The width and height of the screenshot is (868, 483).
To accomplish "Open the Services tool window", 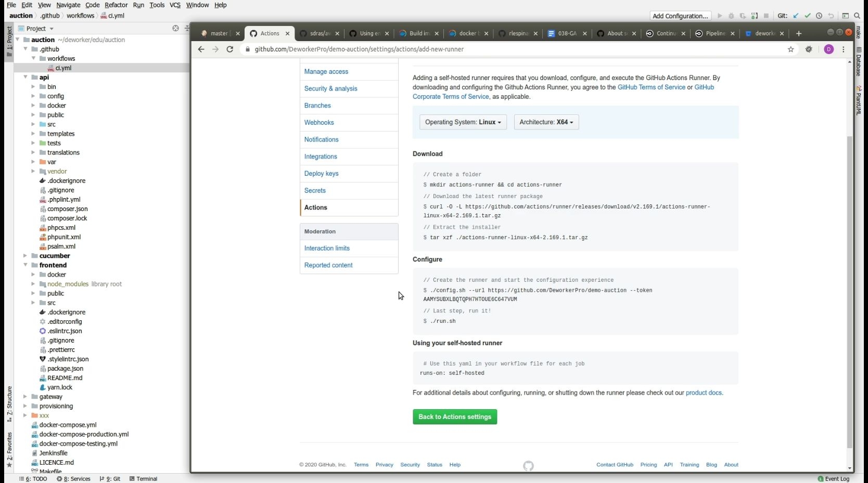I will pyautogui.click(x=73, y=479).
